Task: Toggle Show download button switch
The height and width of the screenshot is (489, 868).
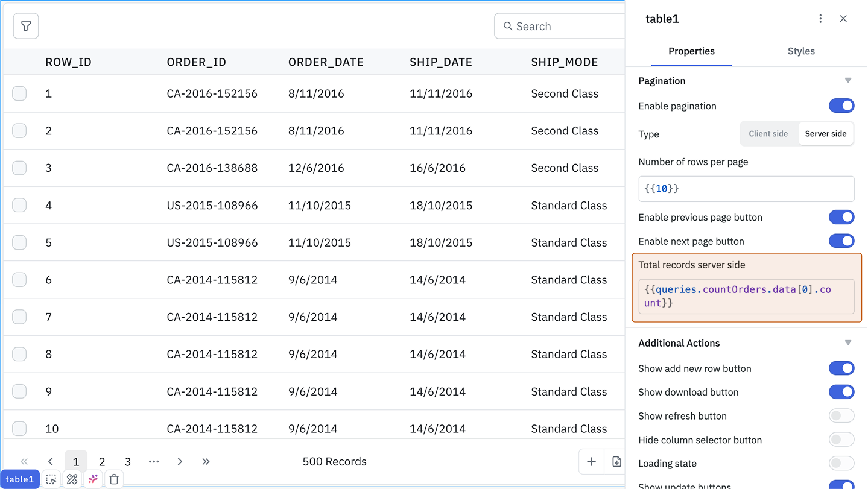Action: click(841, 392)
